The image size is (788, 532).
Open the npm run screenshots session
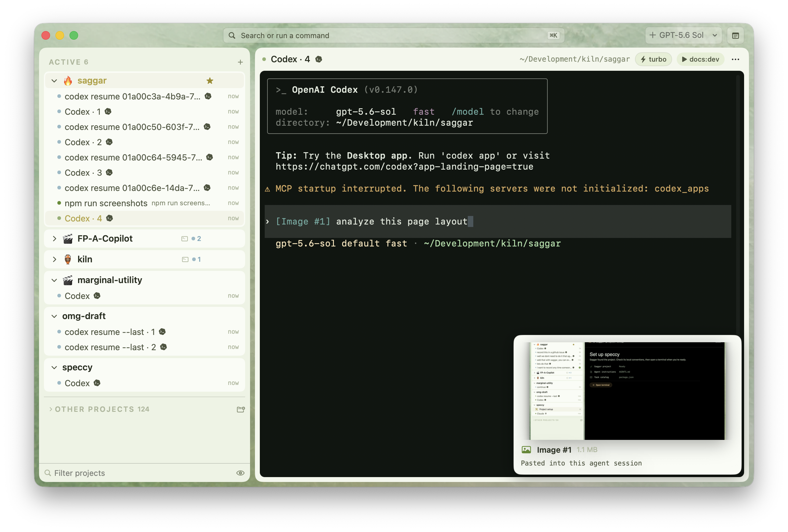click(144, 203)
